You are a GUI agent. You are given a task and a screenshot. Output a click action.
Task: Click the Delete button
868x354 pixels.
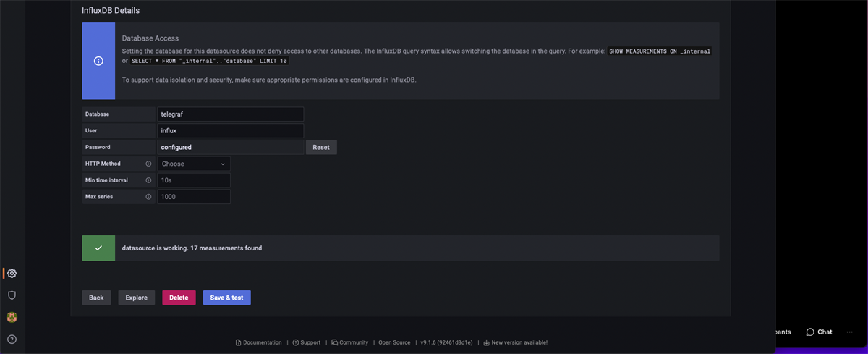(x=179, y=298)
